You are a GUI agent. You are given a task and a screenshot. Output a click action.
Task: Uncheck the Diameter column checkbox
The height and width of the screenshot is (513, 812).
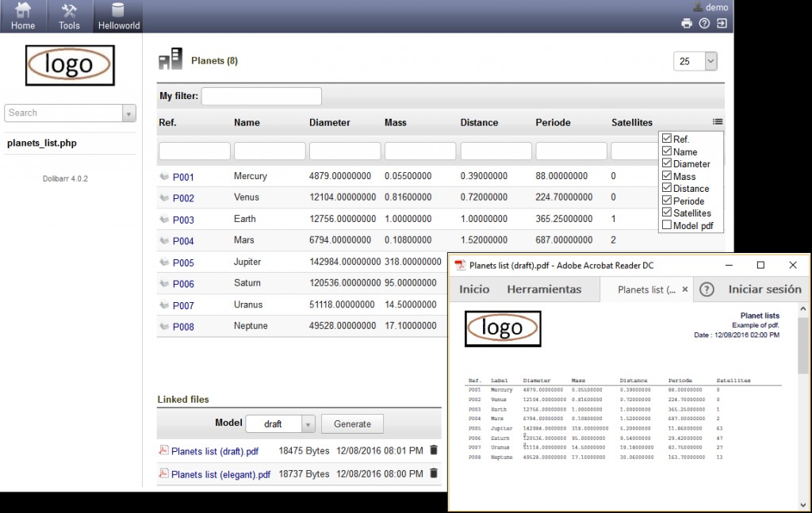pos(667,163)
